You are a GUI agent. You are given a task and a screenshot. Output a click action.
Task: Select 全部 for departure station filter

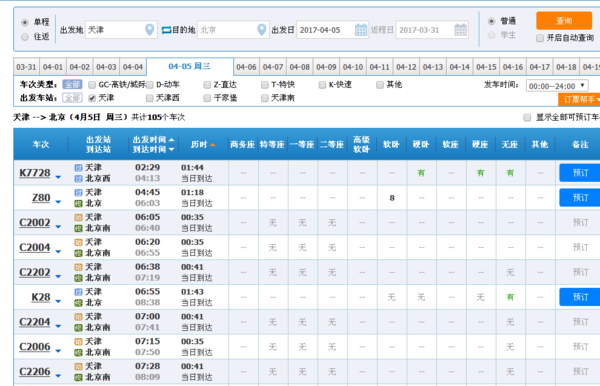(72, 98)
